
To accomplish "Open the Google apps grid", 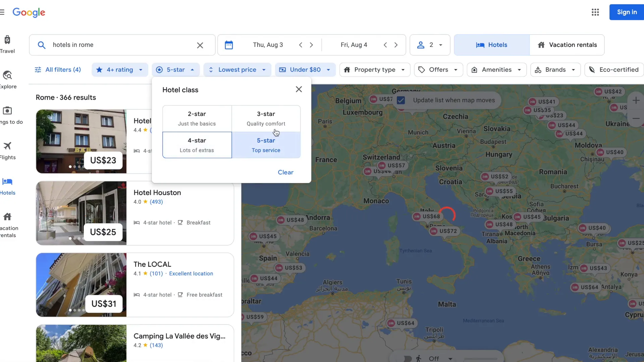I will click(595, 12).
